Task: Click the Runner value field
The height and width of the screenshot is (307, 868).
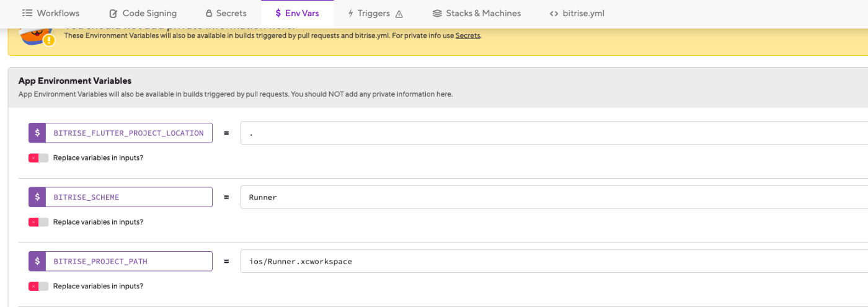Action: [554, 197]
